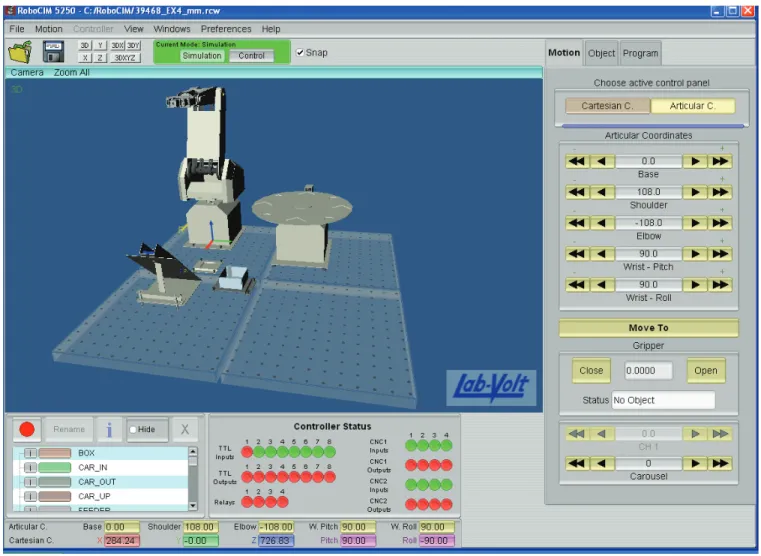Screen dimensions: 761x556
Task: Click the Cartesian Z value 726.83
Action: [x=276, y=541]
